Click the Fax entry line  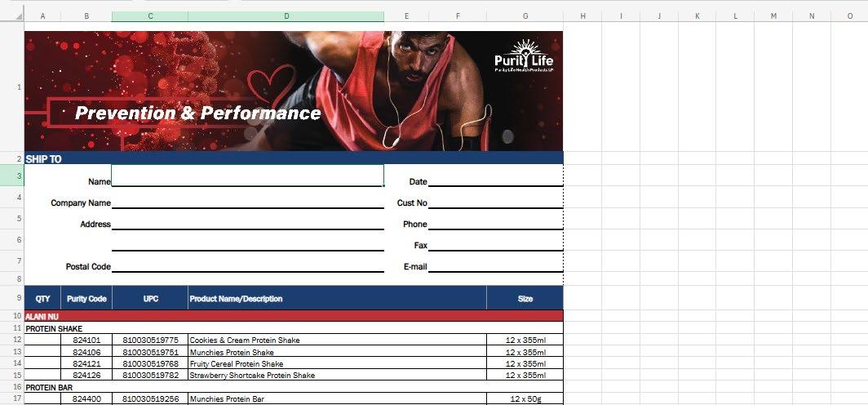(496, 240)
